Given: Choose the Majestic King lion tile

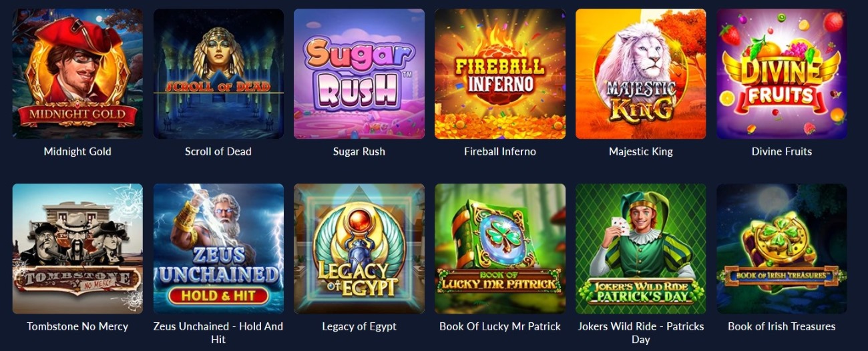Looking at the screenshot, I should 641,73.
